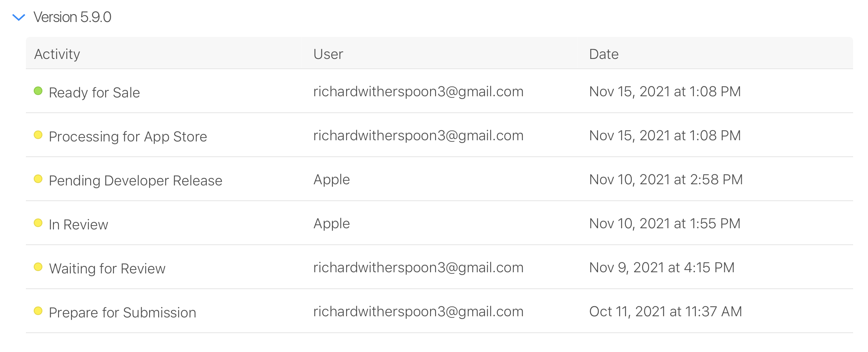Click the Apple user in Pending Developer Release row

[332, 180]
